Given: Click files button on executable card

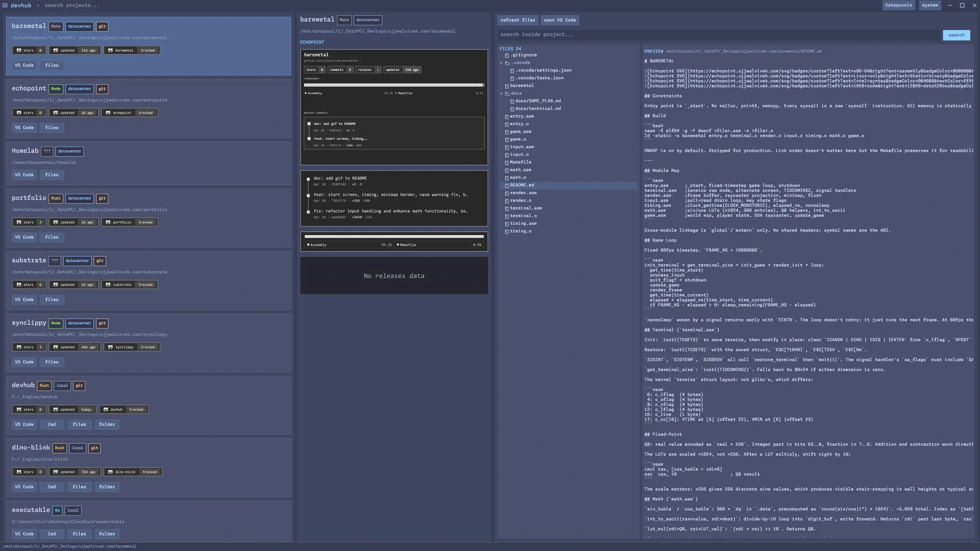Looking at the screenshot, I should point(79,534).
